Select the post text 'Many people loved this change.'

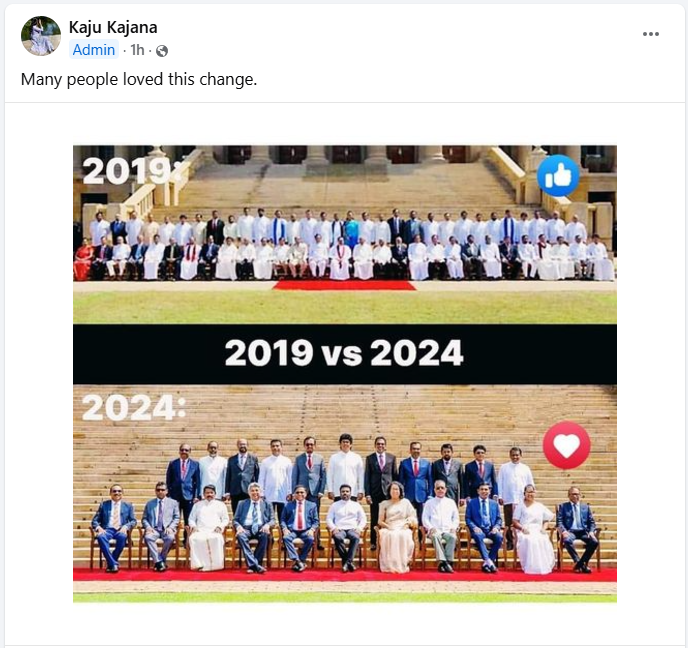139,79
